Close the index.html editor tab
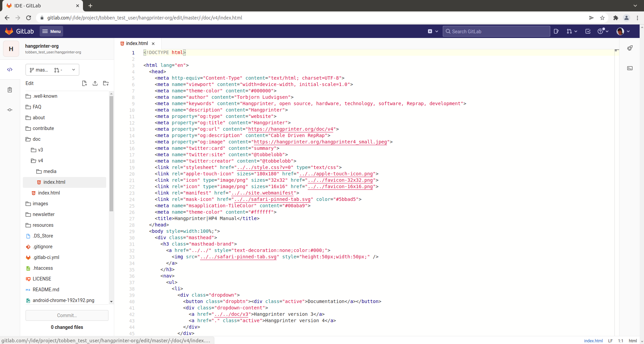 [x=153, y=44]
